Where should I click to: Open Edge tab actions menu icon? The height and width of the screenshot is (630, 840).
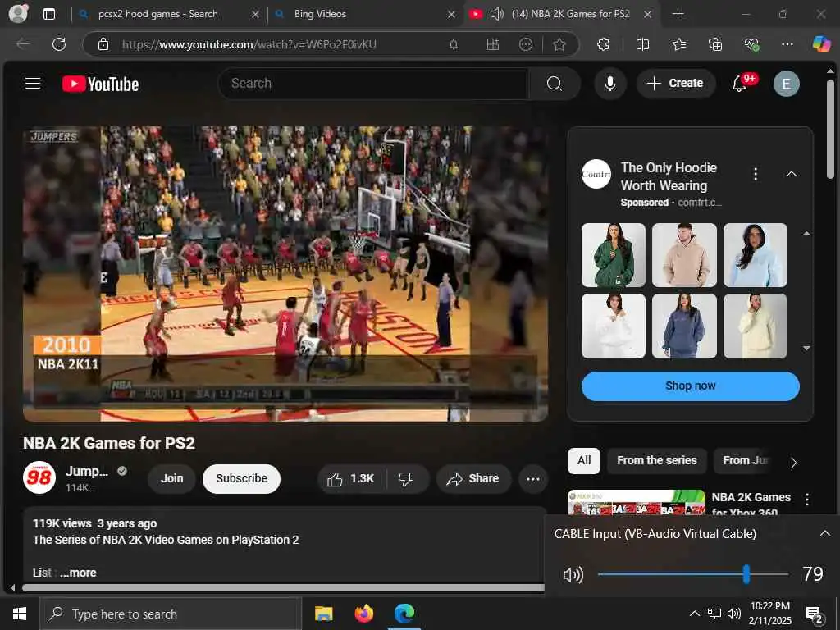(48, 14)
